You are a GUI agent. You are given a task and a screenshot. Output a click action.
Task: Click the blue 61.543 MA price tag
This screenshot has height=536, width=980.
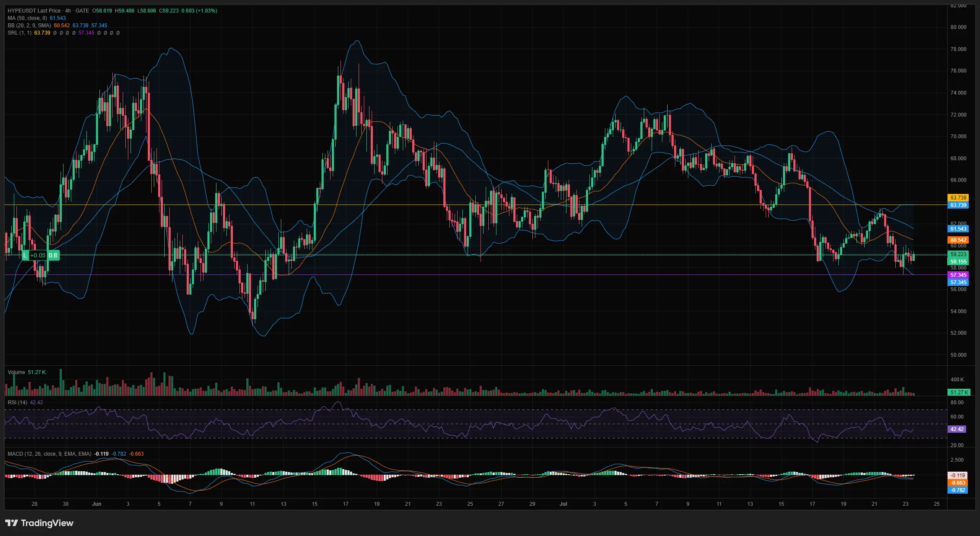pos(958,229)
